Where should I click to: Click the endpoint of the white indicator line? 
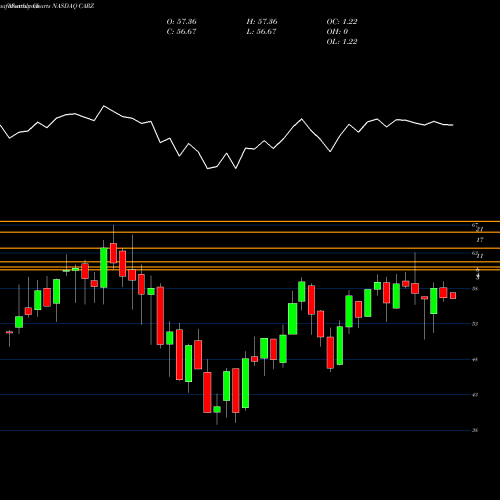(452, 125)
